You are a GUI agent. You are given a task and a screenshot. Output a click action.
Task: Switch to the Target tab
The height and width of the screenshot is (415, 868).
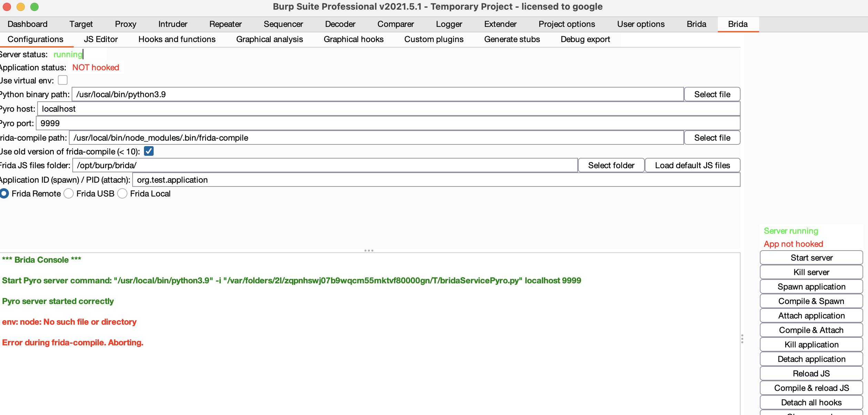click(x=81, y=24)
